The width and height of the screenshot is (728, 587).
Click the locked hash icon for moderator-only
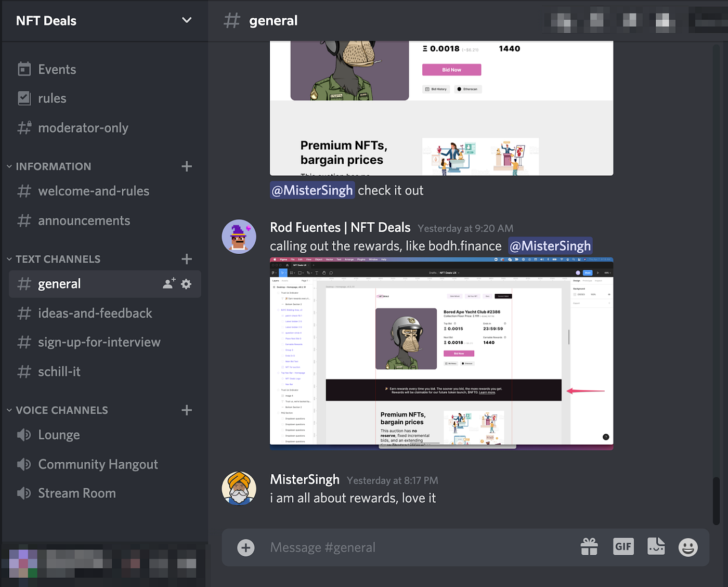tap(24, 127)
